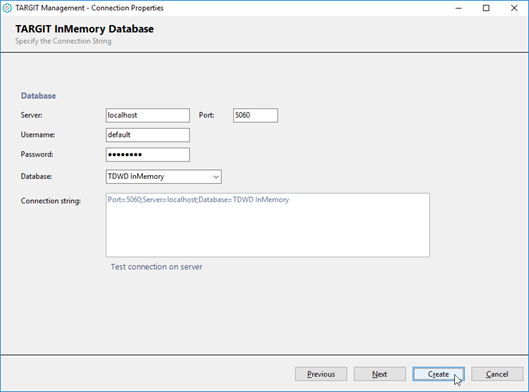Click the Server input field
The image size is (529, 392).
click(148, 115)
